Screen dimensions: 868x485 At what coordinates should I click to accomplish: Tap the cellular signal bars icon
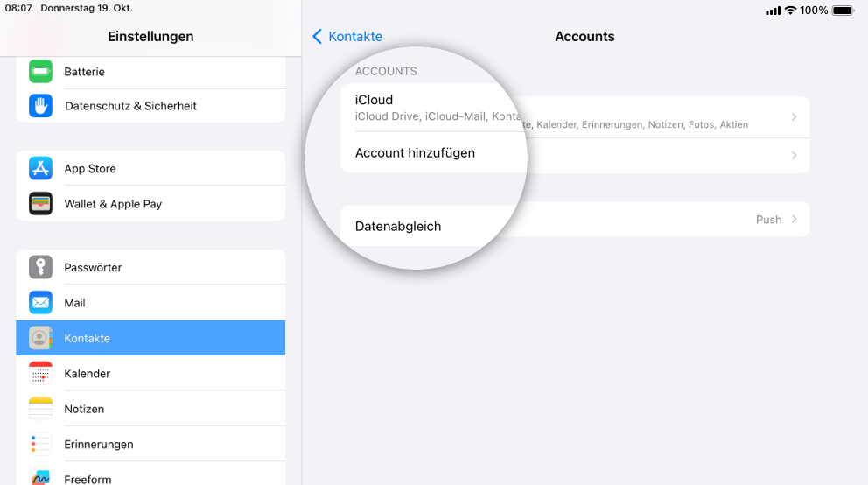coord(773,11)
